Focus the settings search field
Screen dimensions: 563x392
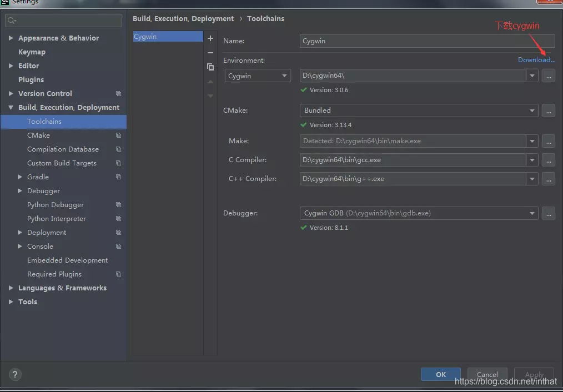coord(63,21)
